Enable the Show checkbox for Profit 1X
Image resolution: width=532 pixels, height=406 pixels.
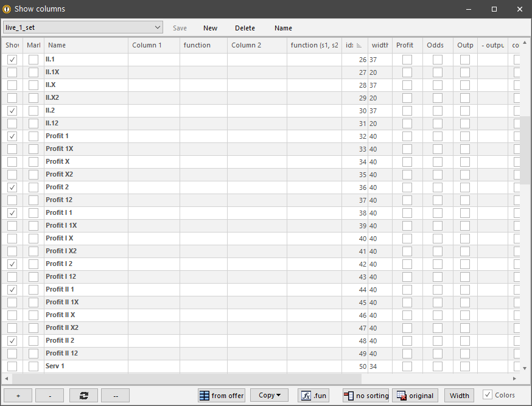[12, 149]
